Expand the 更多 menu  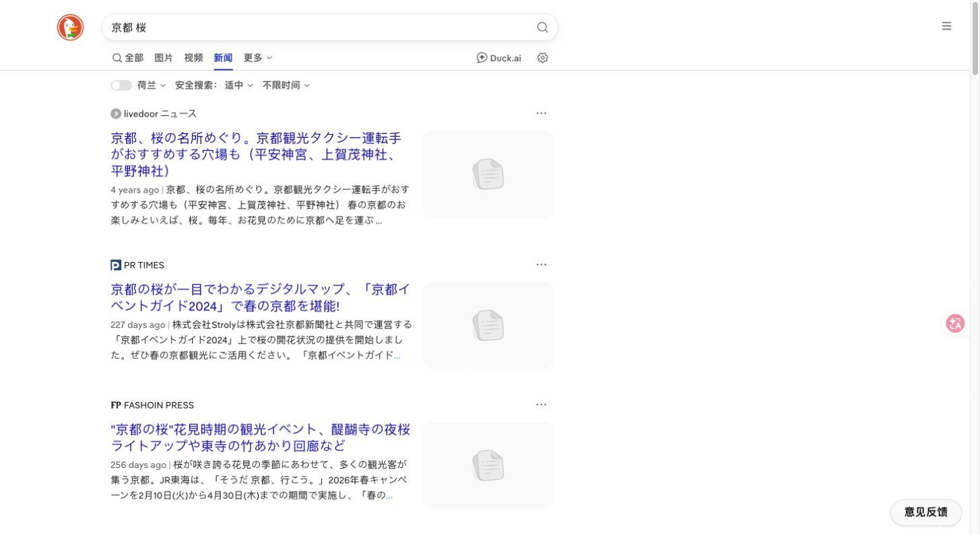[x=258, y=58]
